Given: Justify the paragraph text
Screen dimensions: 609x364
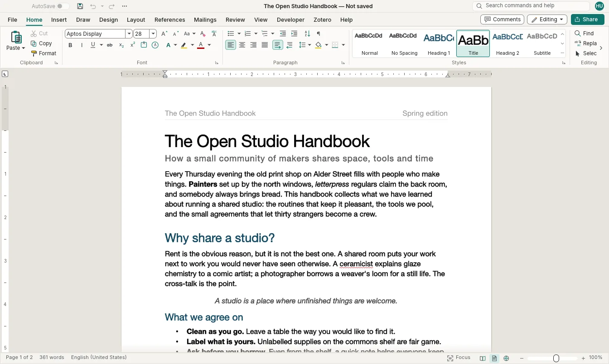Looking at the screenshot, I should (265, 45).
